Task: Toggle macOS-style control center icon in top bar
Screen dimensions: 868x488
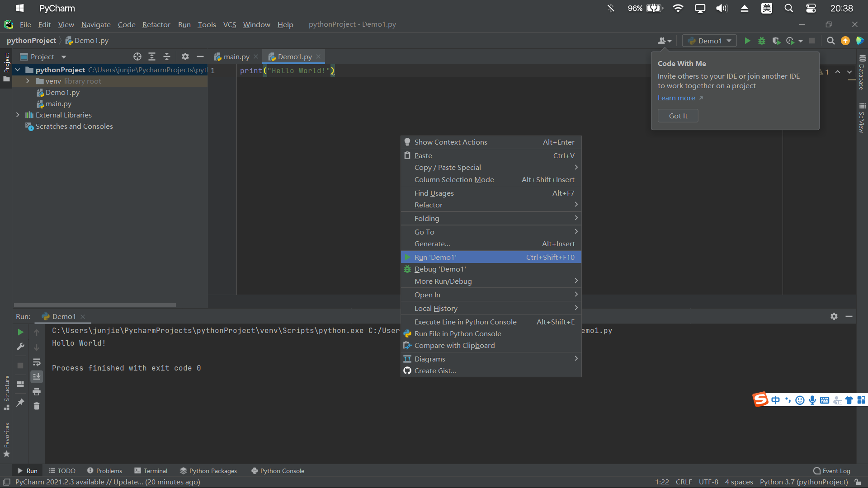Action: pos(811,8)
